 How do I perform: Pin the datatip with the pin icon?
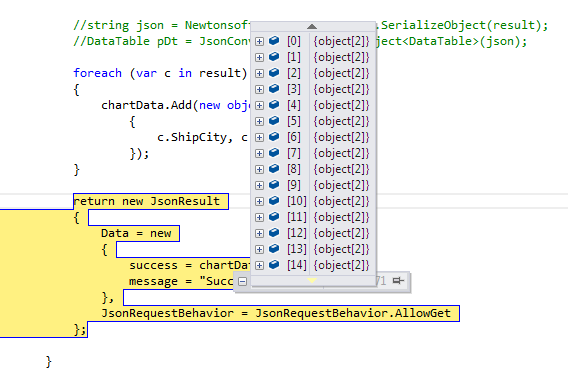tap(398, 281)
